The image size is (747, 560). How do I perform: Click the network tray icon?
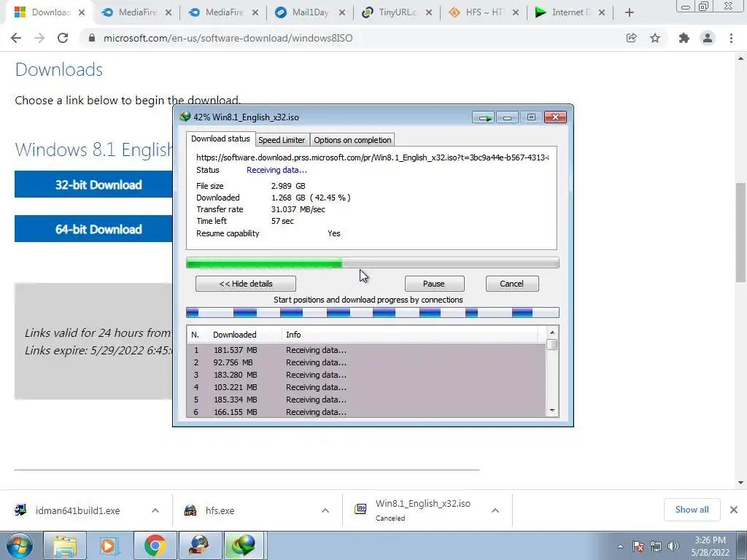tap(656, 546)
